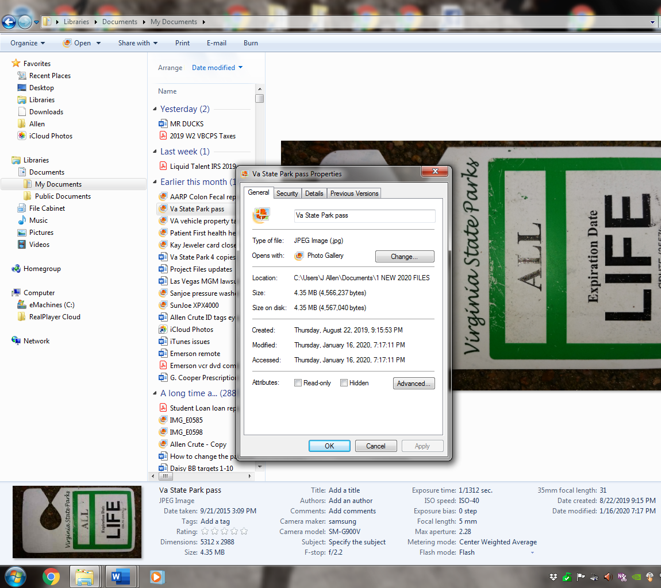Change the Date modified arrangement dropdown
The image size is (661, 588).
[217, 67]
